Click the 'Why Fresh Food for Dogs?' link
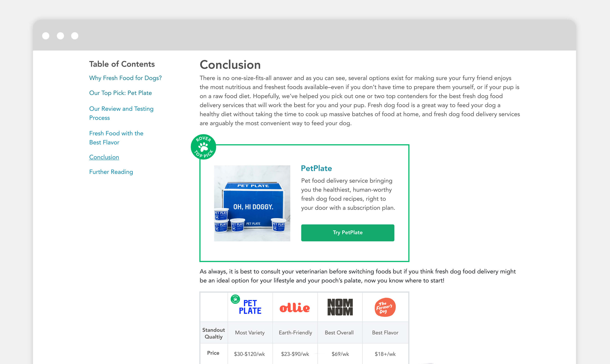This screenshot has height=364, width=610. click(125, 78)
